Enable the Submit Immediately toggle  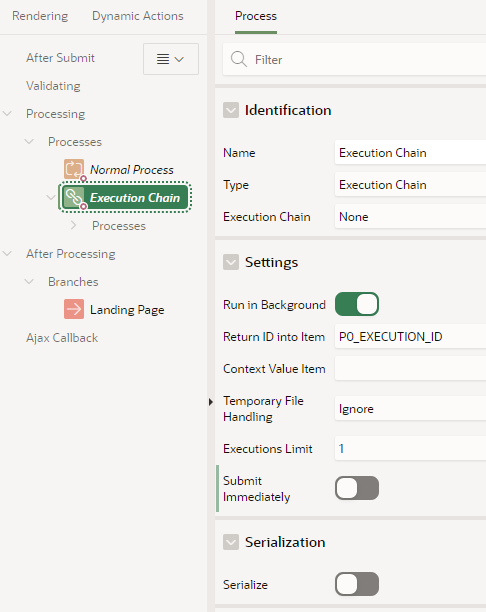[x=357, y=488]
